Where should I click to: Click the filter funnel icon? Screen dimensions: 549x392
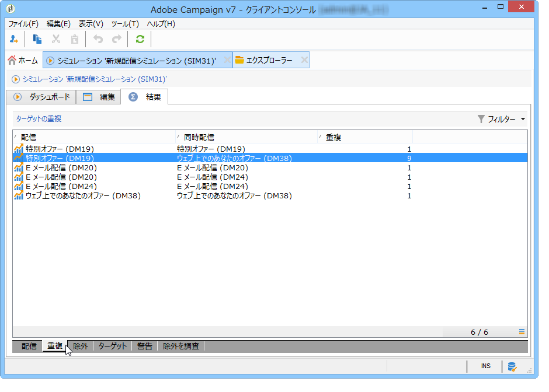click(x=481, y=119)
